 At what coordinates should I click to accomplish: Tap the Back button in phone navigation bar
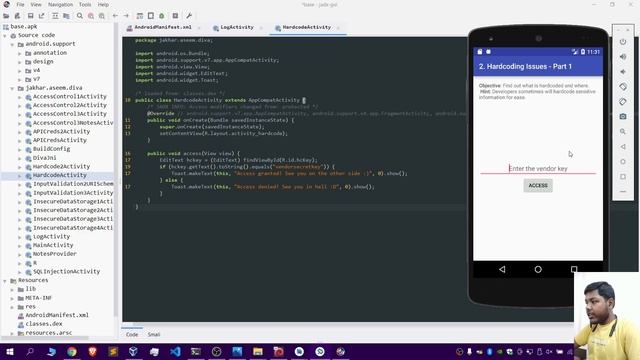click(x=502, y=269)
